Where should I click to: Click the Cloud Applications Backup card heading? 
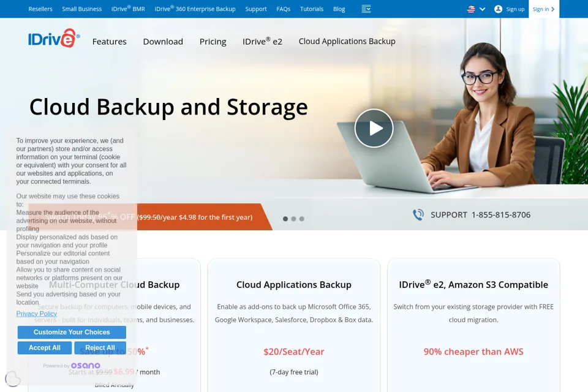(x=294, y=285)
